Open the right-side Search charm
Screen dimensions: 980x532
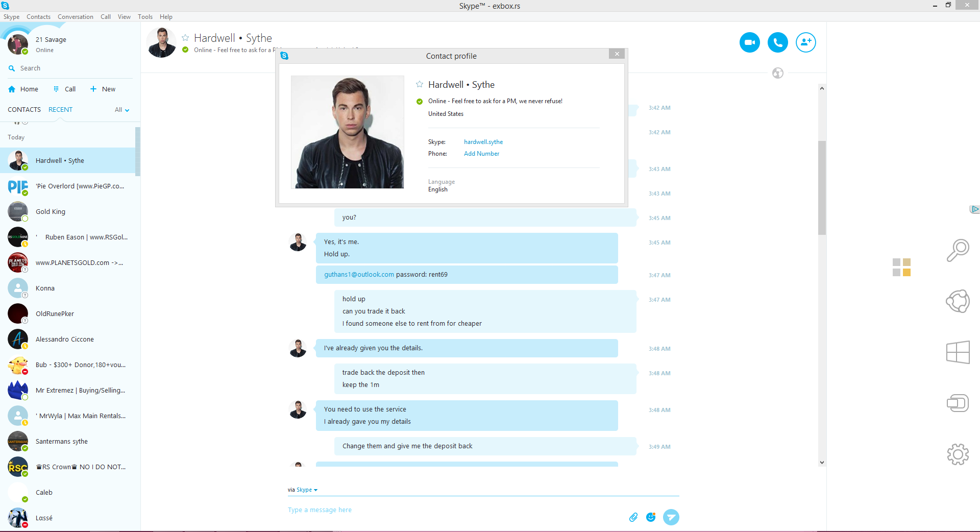click(x=958, y=250)
